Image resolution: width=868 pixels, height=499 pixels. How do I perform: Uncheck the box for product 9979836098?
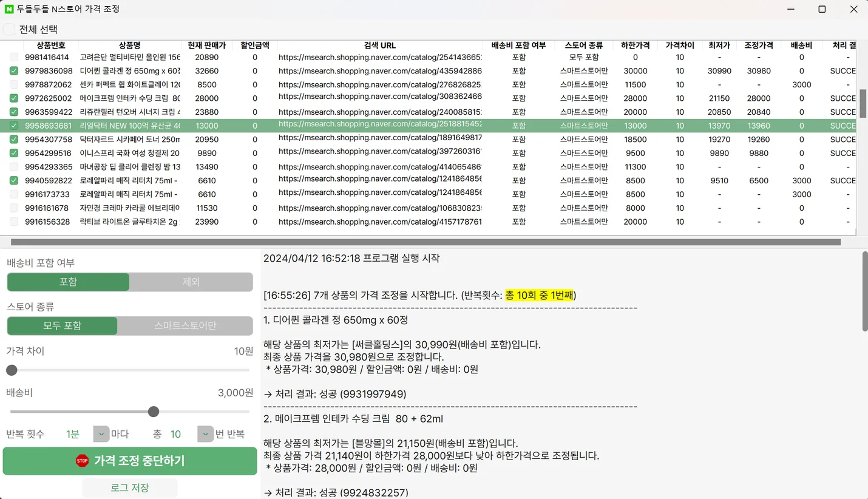point(13,70)
